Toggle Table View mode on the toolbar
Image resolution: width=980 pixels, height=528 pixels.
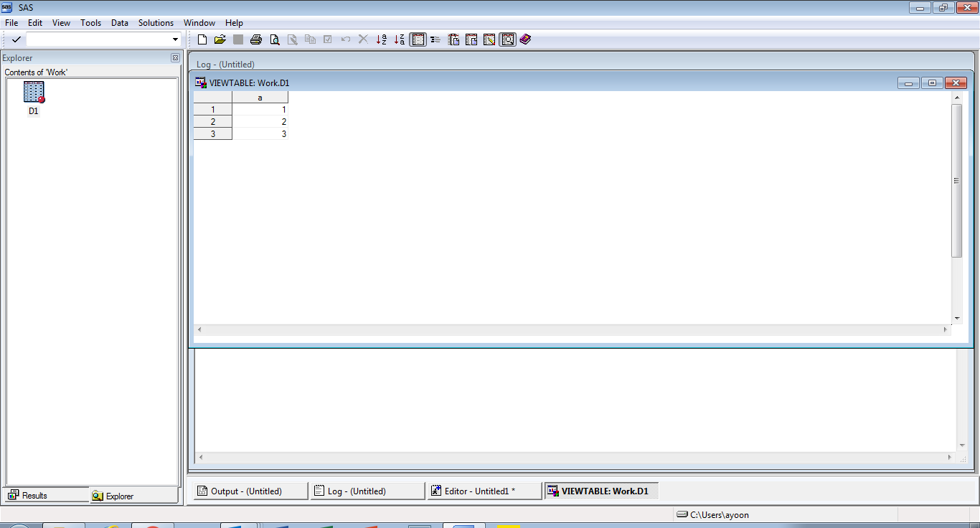[x=418, y=39]
